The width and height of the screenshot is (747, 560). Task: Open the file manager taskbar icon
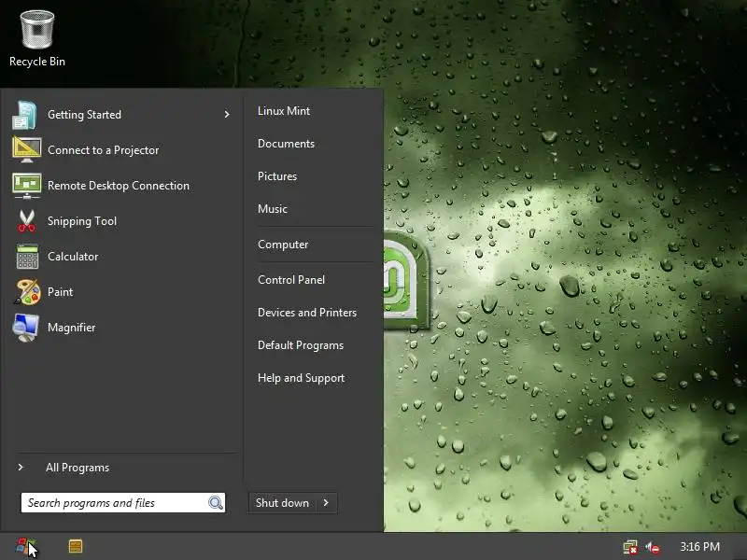pos(76,546)
